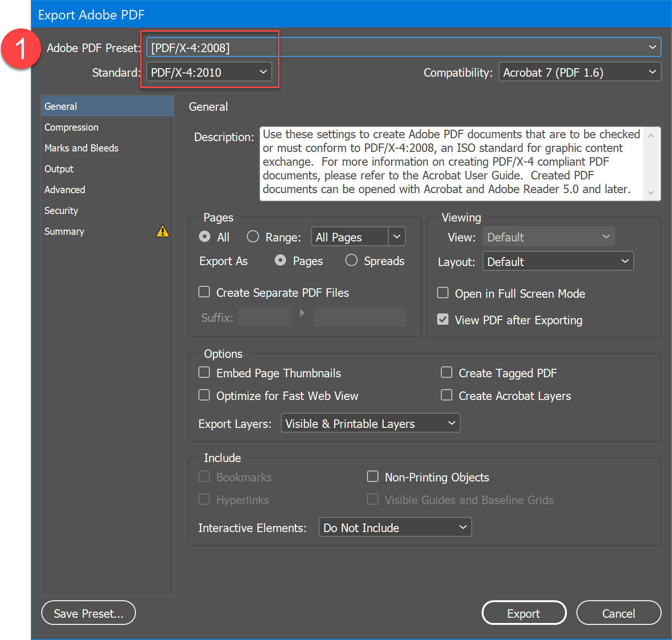Open the Export Layers dropdown
This screenshot has width=672, height=640.
pyautogui.click(x=451, y=423)
